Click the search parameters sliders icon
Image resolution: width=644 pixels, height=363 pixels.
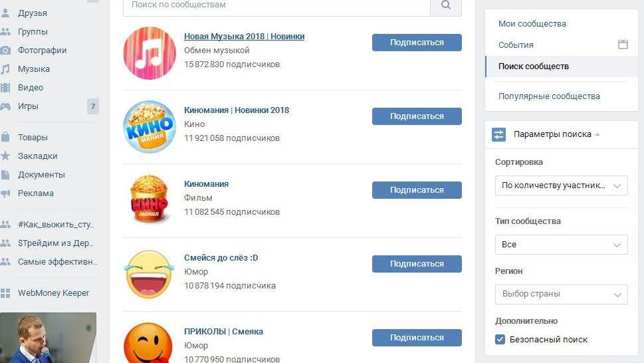(498, 134)
